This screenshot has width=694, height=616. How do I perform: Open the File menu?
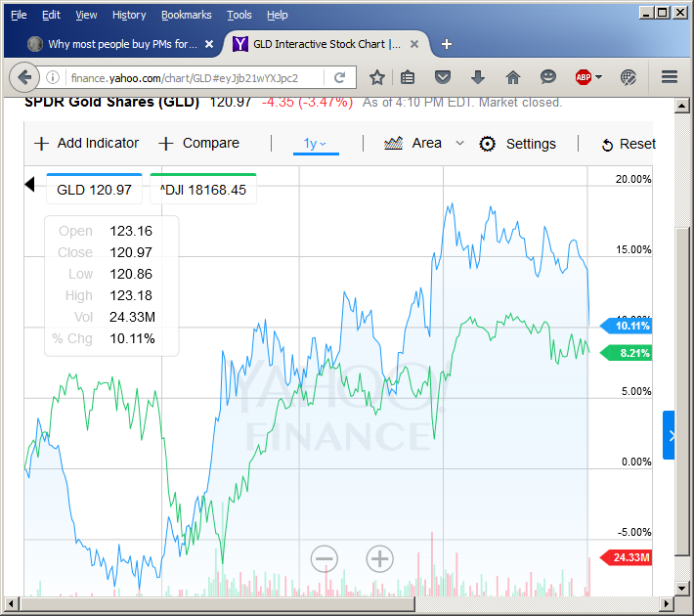[x=19, y=15]
